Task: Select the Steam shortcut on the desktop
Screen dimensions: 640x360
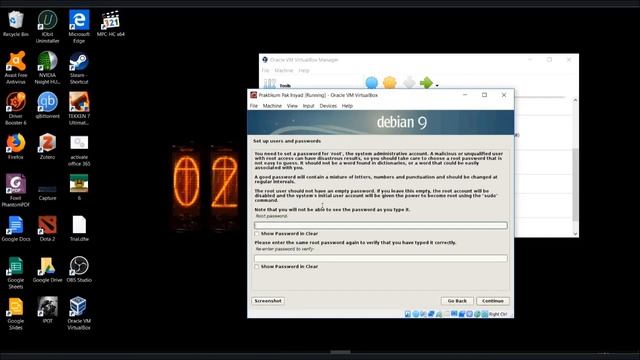Action: (x=79, y=68)
